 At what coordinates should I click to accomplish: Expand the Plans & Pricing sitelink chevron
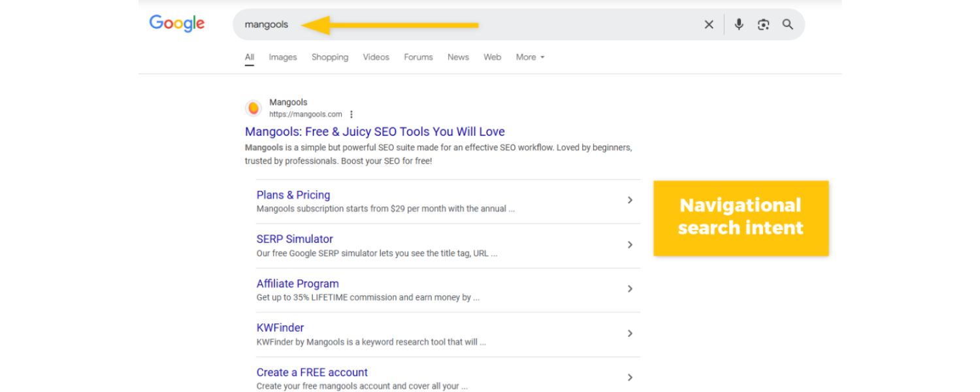coord(630,201)
